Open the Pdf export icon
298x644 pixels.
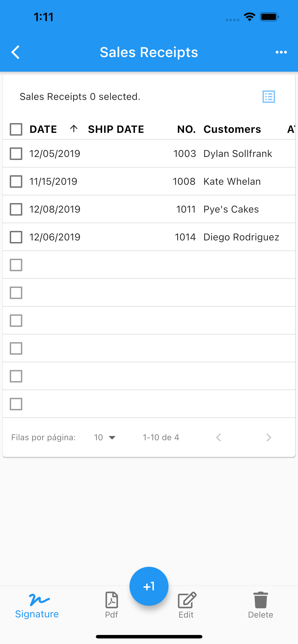[112, 600]
